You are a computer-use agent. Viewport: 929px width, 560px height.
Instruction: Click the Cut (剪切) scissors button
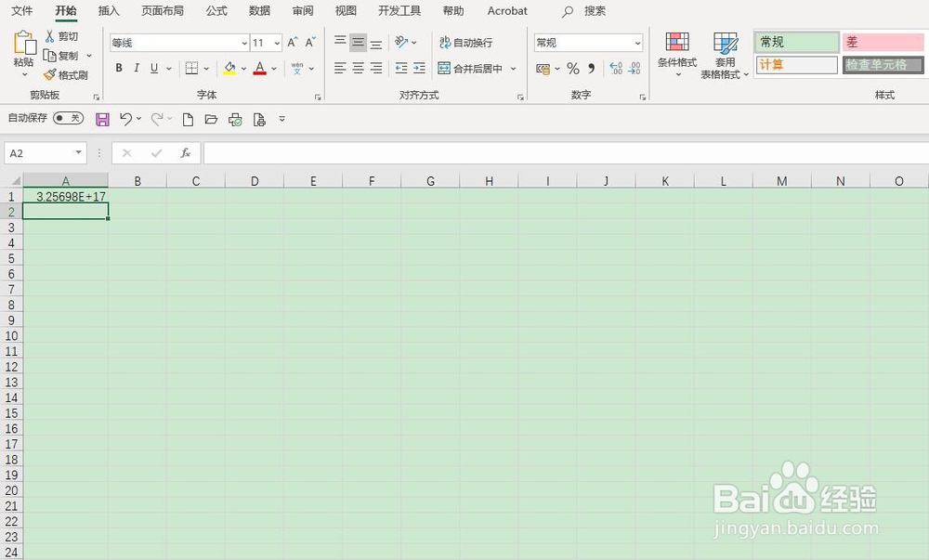click(61, 37)
